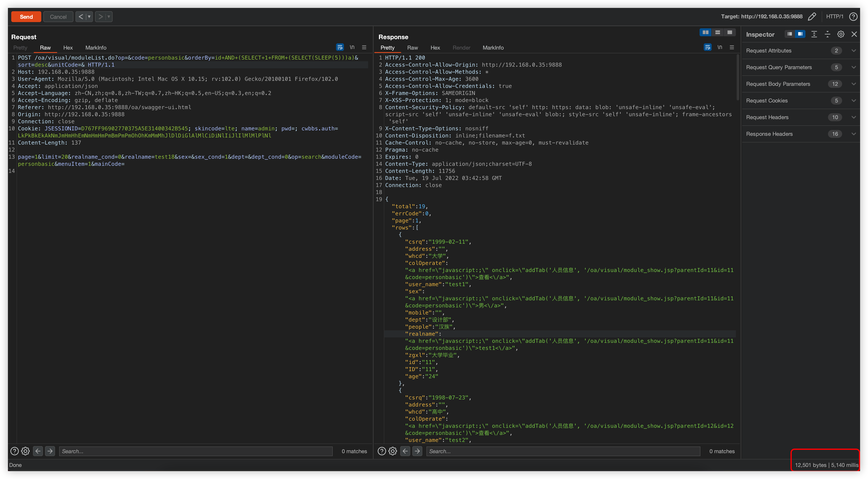
Task: Expand Response Headers section
Action: [853, 134]
